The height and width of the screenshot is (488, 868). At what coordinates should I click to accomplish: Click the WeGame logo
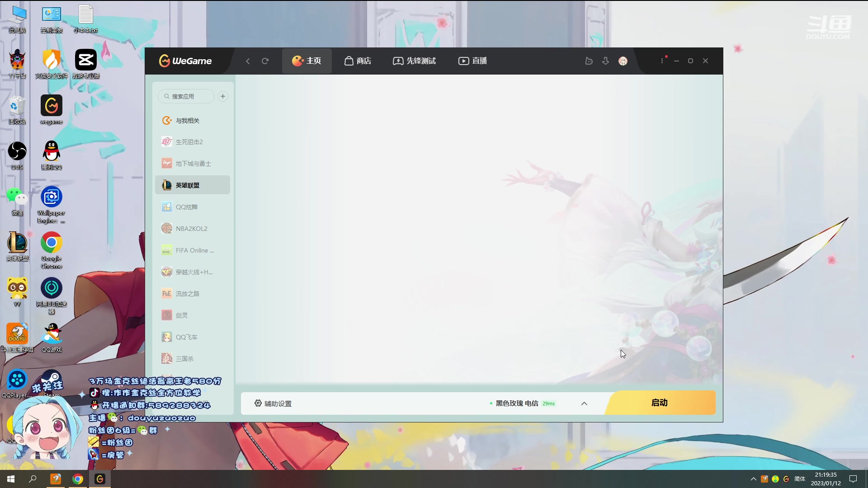[x=185, y=61]
